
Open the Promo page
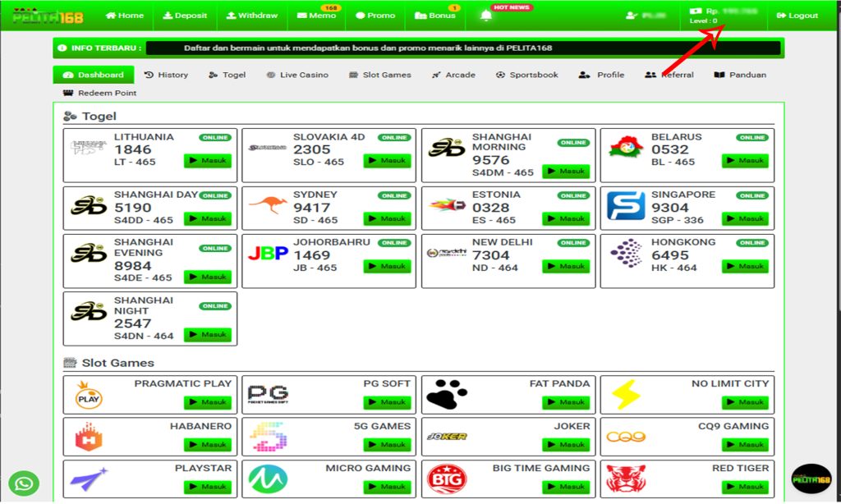coord(375,16)
